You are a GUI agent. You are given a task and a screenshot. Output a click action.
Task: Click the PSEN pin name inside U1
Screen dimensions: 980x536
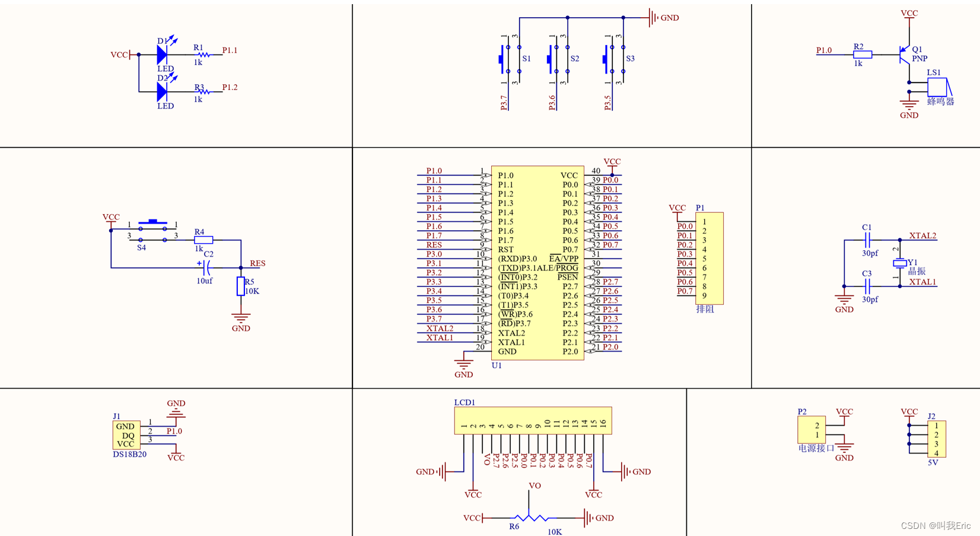click(568, 277)
